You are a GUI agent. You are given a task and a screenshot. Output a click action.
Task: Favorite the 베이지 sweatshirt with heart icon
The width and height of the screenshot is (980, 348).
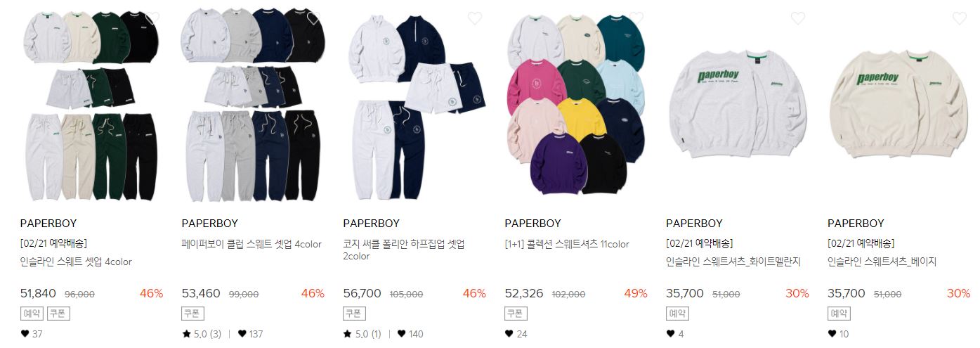point(960,18)
